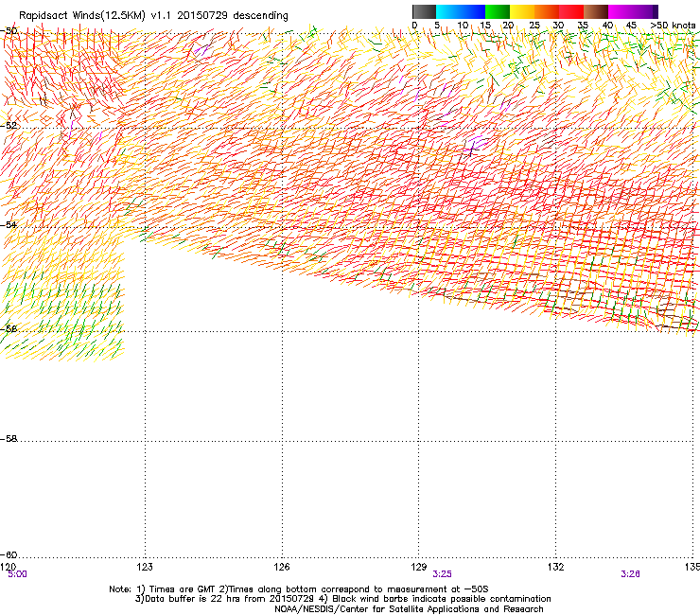The width and height of the screenshot is (700, 615).
Task: Click the '-56' latitude axis label
Action: (9, 328)
